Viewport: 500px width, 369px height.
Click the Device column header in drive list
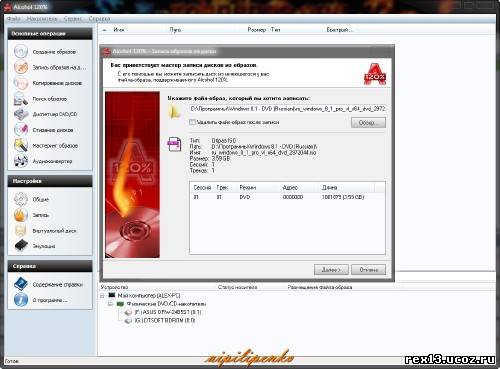(114, 287)
